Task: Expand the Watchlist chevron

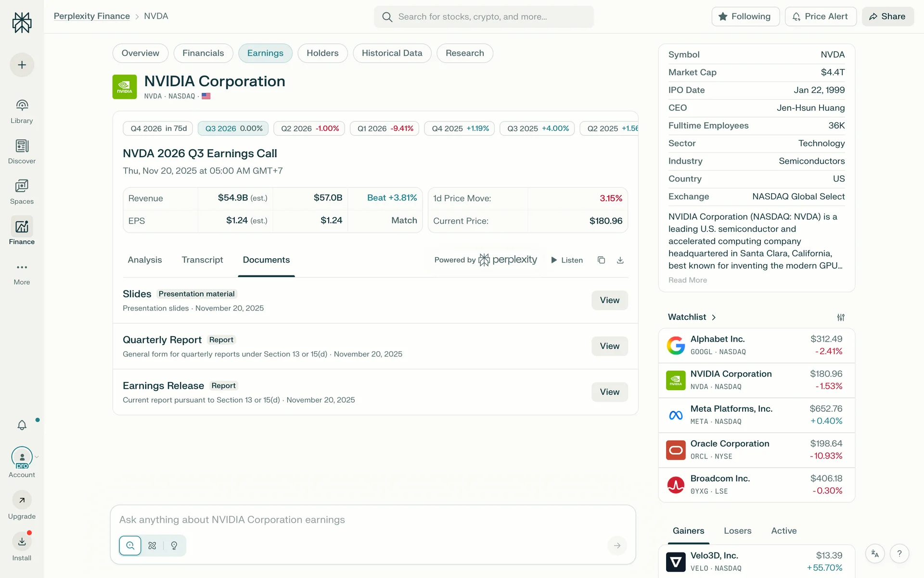Action: click(x=714, y=317)
